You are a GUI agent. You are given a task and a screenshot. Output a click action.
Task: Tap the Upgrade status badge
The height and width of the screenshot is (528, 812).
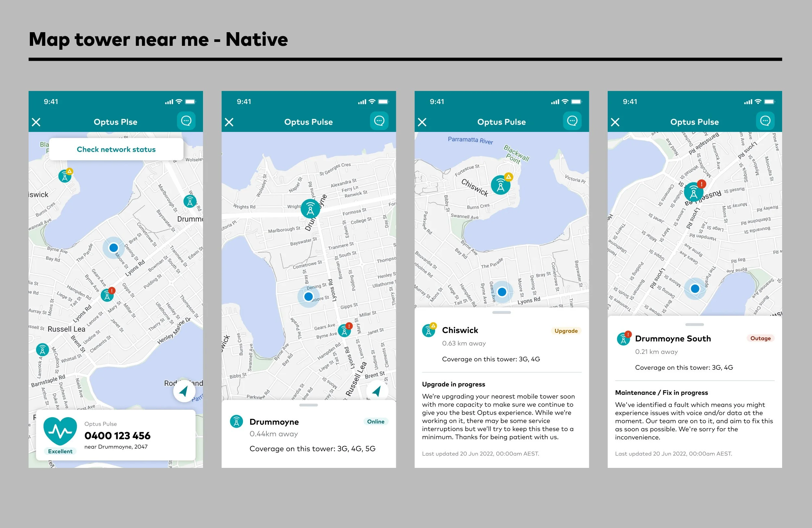(x=566, y=331)
